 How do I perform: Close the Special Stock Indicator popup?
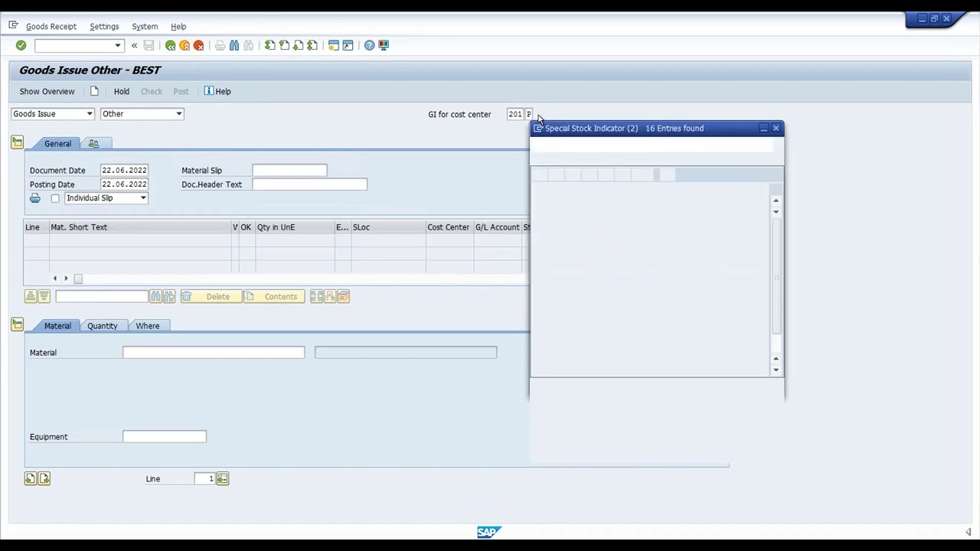click(776, 128)
